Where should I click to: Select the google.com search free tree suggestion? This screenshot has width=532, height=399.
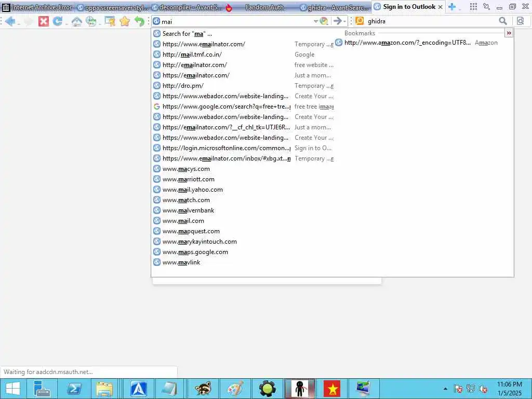click(243, 107)
